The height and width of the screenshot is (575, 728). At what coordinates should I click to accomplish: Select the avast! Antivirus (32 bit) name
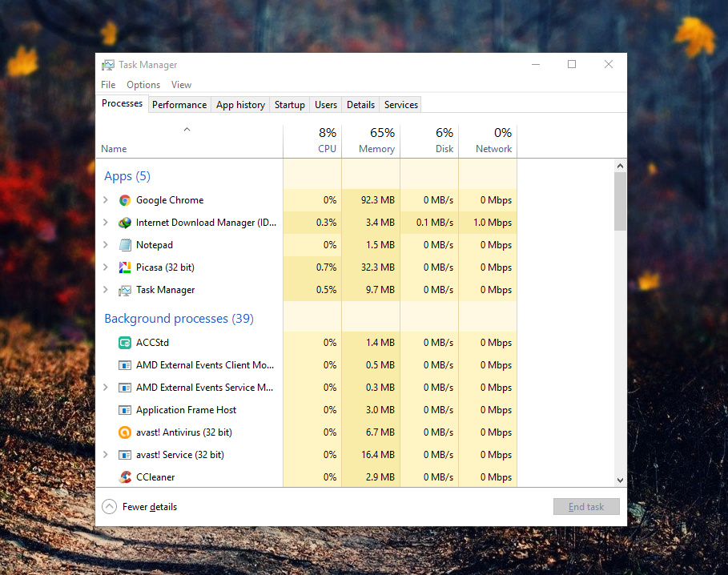coord(184,432)
